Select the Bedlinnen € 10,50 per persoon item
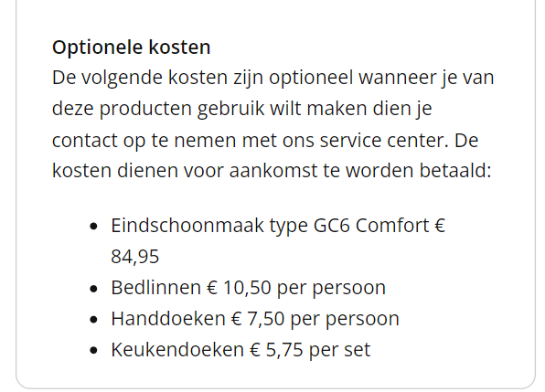This screenshot has height=392, width=545. click(248, 288)
